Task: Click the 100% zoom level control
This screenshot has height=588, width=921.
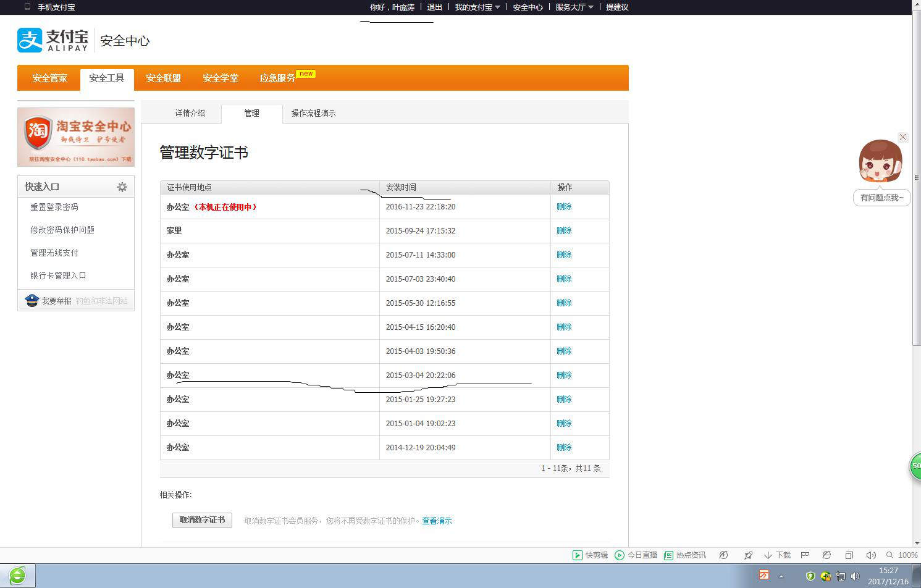Action: (902, 555)
